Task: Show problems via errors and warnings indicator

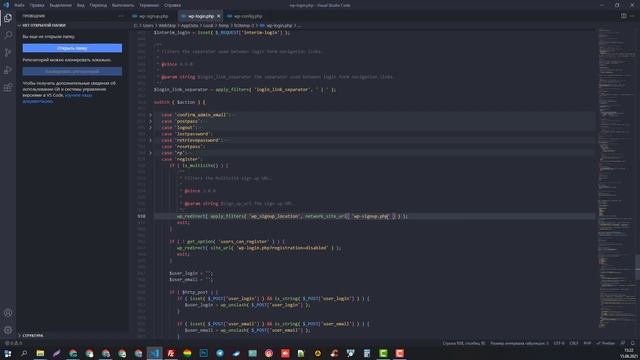Action: coord(13,343)
